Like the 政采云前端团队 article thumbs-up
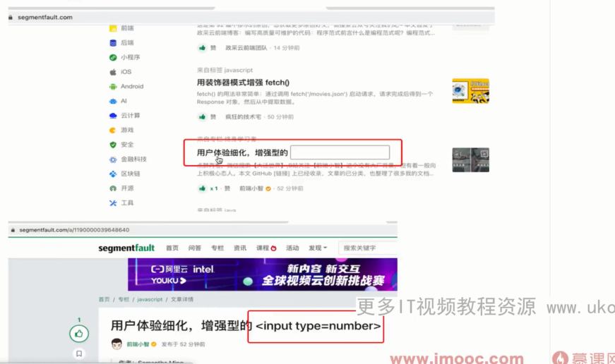615x364 pixels. 202,48
